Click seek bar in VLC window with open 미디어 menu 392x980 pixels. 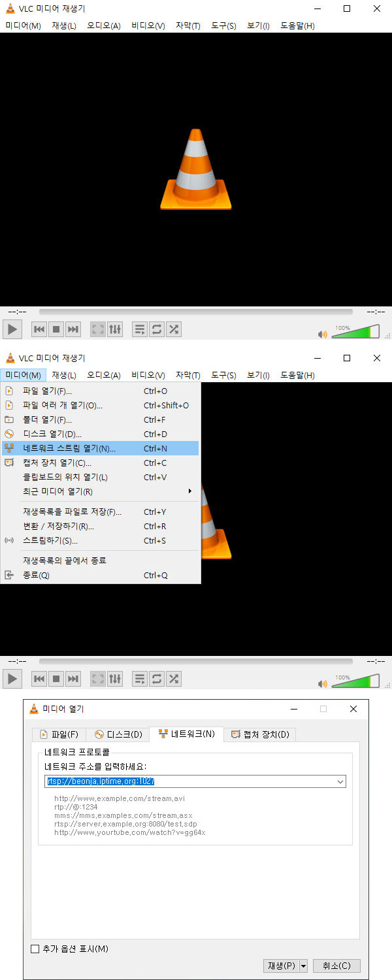coord(196,662)
